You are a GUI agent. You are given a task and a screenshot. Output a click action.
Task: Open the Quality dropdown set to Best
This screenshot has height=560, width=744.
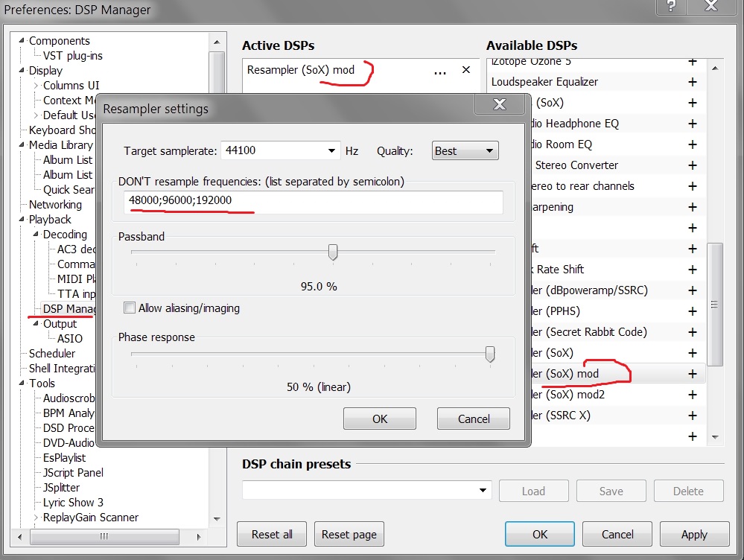[x=465, y=151]
